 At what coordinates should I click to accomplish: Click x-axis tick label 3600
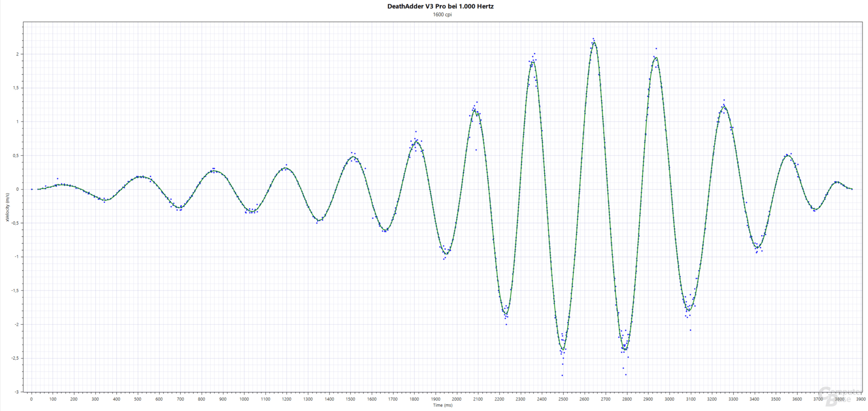[797, 399]
